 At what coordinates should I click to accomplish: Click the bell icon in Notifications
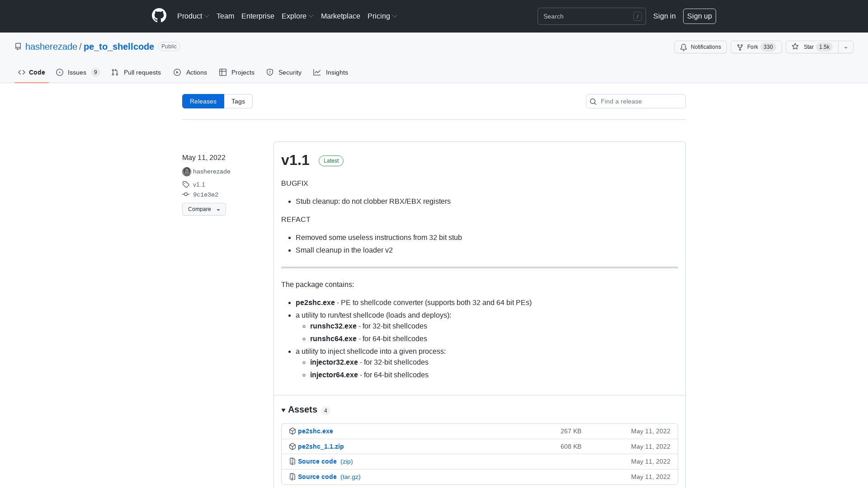[684, 47]
